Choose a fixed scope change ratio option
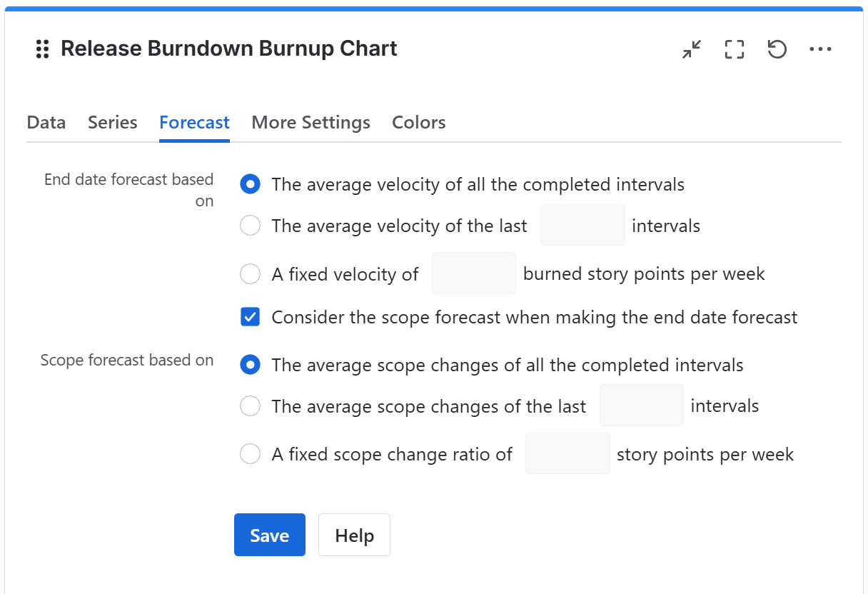Image resolution: width=868 pixels, height=594 pixels. click(250, 453)
